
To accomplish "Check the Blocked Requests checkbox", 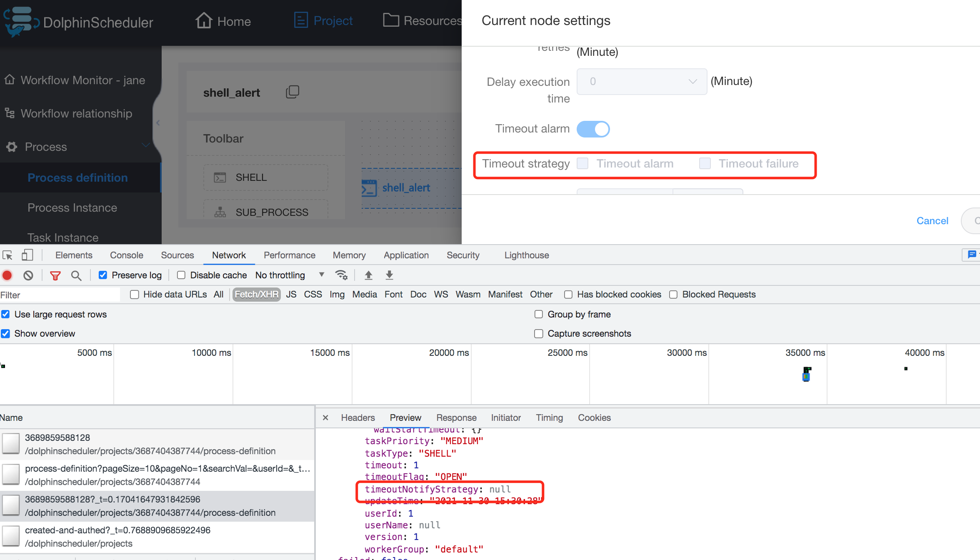I will pos(673,295).
